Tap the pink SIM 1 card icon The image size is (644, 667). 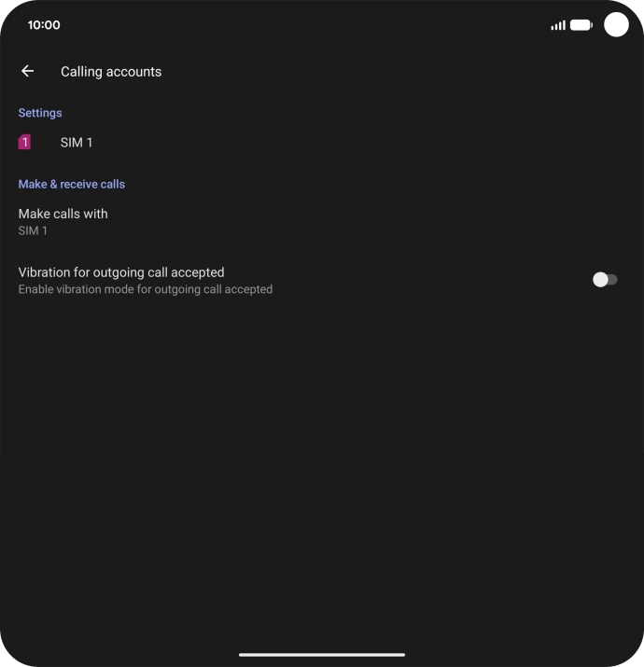click(24, 142)
